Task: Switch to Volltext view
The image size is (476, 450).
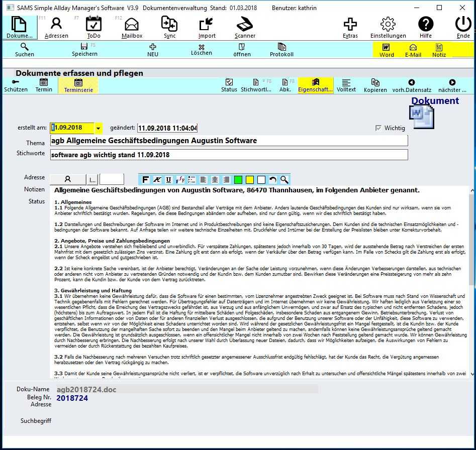Action: [346, 85]
